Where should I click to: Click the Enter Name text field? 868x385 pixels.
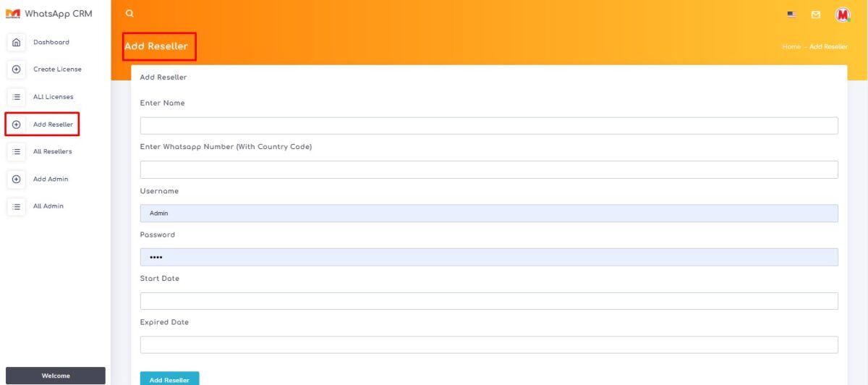click(489, 126)
